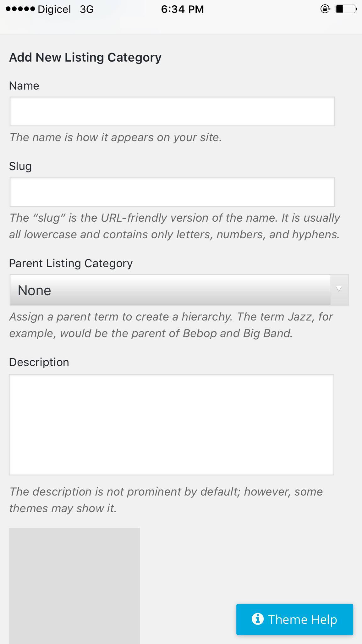This screenshot has width=362, height=644.
Task: Click the dropdown arrow beside None
Action: pyautogui.click(x=339, y=289)
